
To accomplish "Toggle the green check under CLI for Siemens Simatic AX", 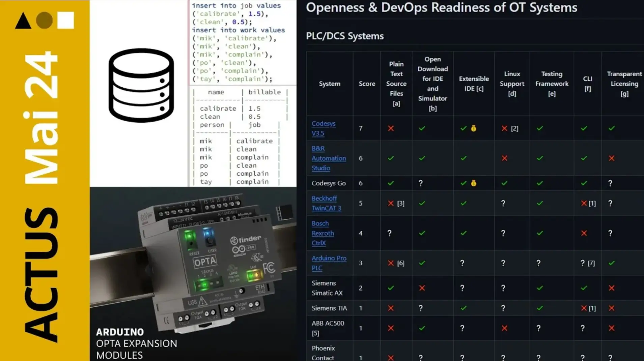I will [583, 288].
